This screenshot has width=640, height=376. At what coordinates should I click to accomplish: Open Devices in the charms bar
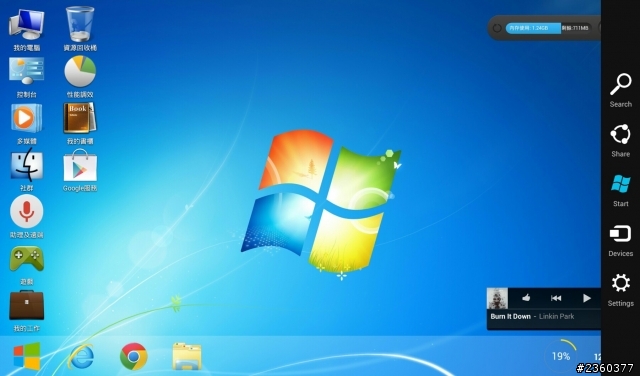pos(620,241)
